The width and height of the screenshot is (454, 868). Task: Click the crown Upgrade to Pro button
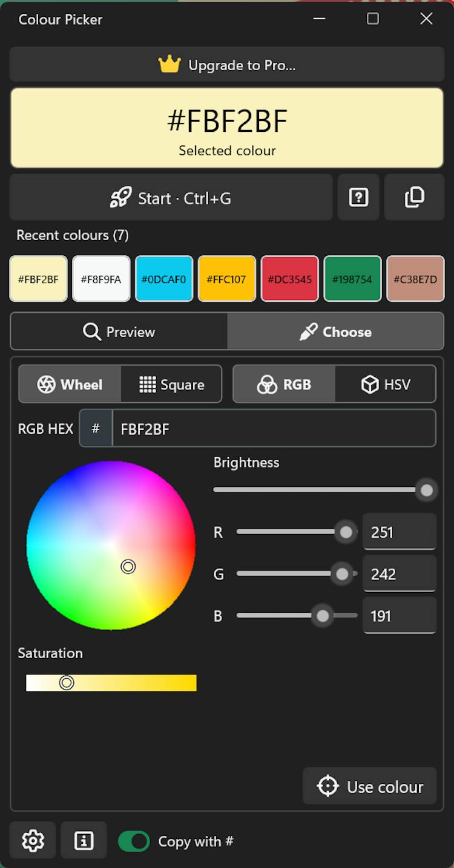[227, 65]
